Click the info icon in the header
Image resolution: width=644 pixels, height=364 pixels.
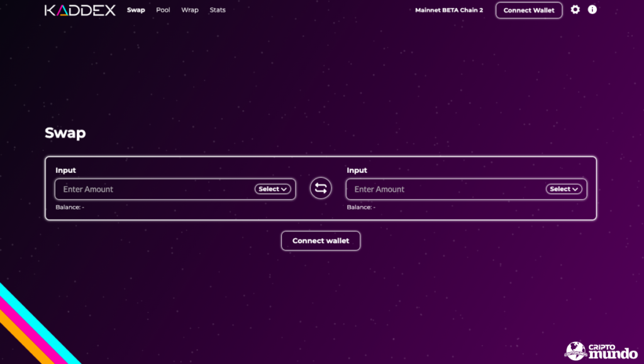[592, 10]
